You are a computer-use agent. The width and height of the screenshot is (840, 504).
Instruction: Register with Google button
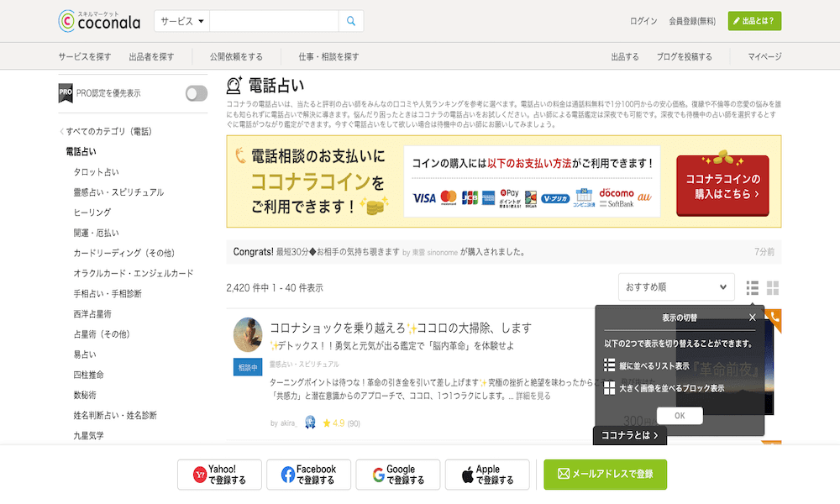click(x=398, y=475)
